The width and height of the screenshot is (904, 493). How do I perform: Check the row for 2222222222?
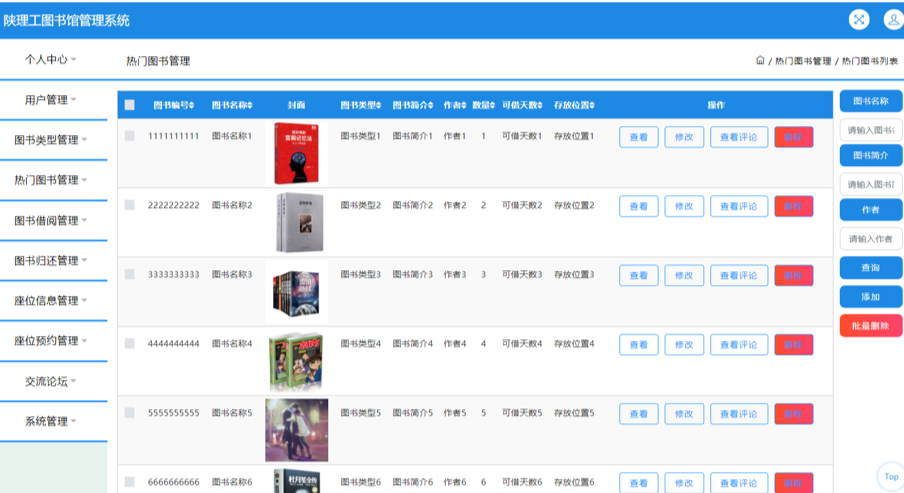130,205
